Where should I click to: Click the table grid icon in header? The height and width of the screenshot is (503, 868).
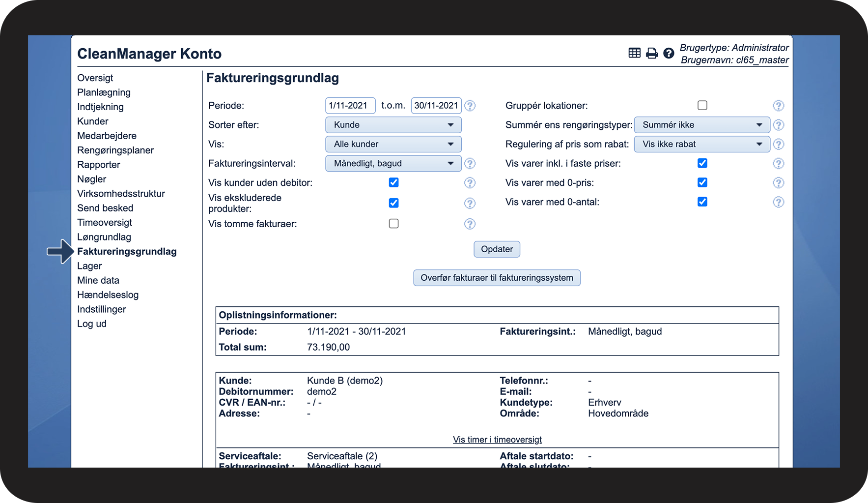point(634,53)
